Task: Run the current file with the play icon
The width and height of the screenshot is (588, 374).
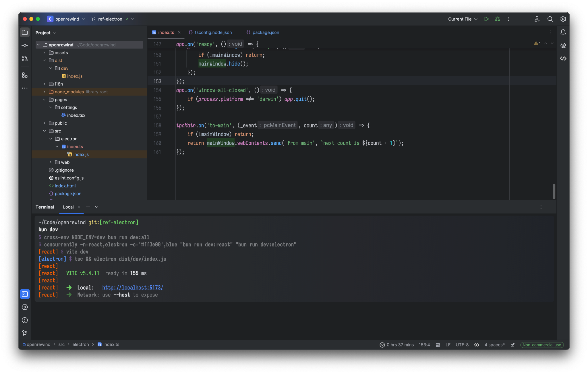Action: [486, 19]
